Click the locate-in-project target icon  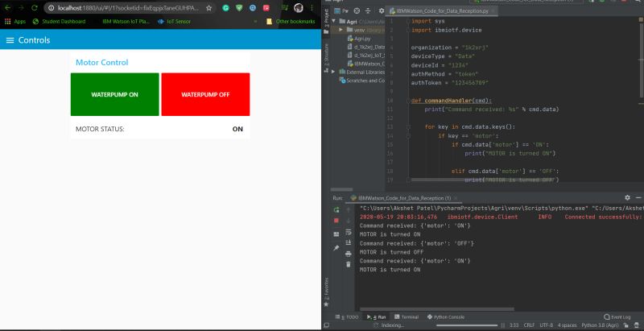357,11
